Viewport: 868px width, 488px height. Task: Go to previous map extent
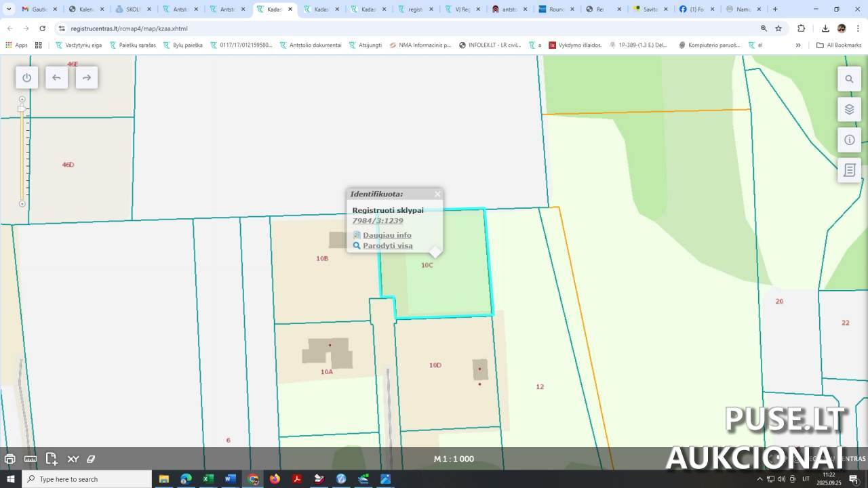(x=56, y=77)
